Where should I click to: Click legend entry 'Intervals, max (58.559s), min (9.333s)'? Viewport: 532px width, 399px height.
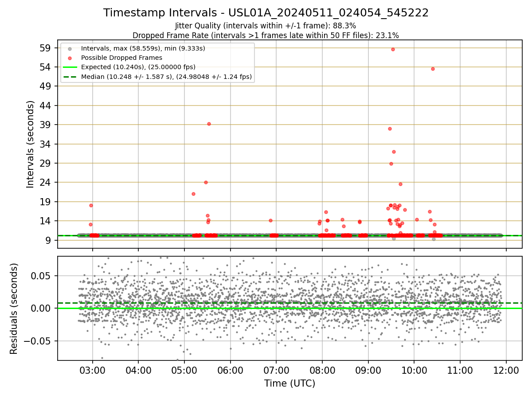pos(143,48)
